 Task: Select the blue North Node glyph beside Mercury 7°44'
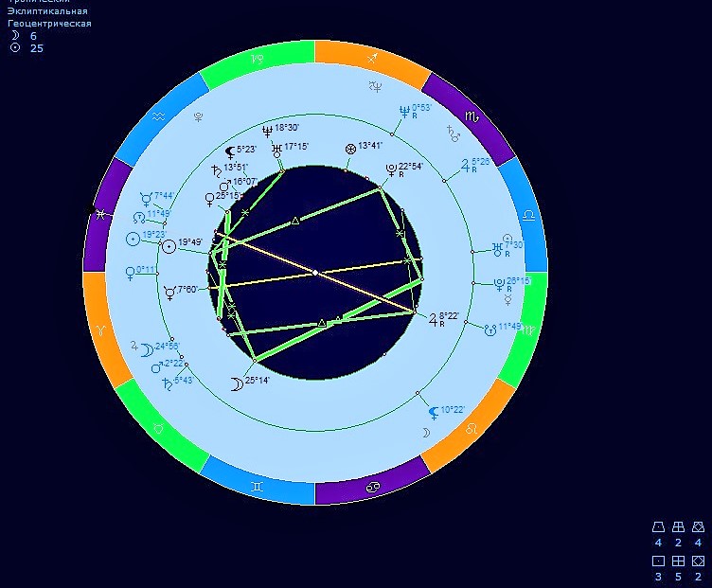tap(138, 218)
